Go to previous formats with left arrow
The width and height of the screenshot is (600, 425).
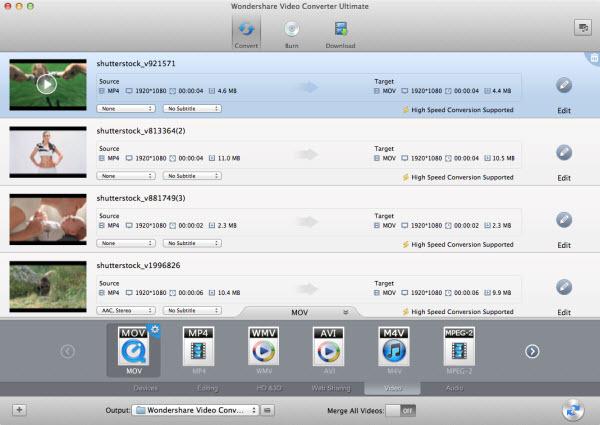67,351
